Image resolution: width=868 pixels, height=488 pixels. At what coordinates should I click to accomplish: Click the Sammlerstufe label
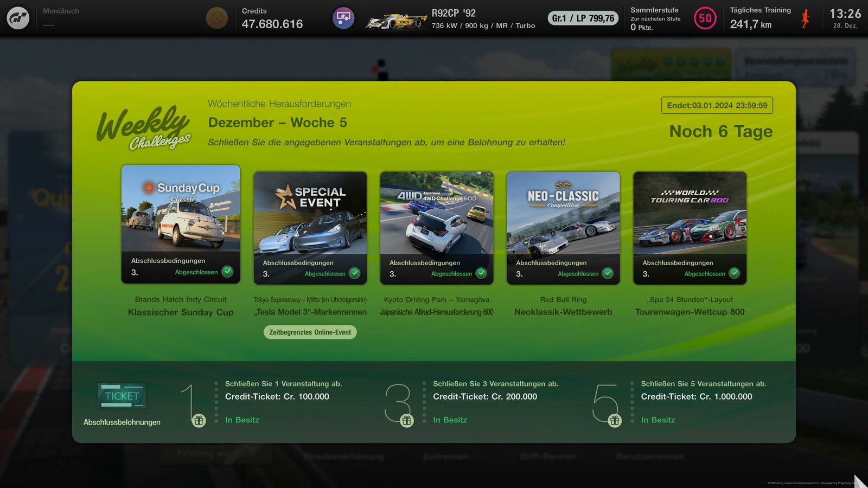point(655,10)
